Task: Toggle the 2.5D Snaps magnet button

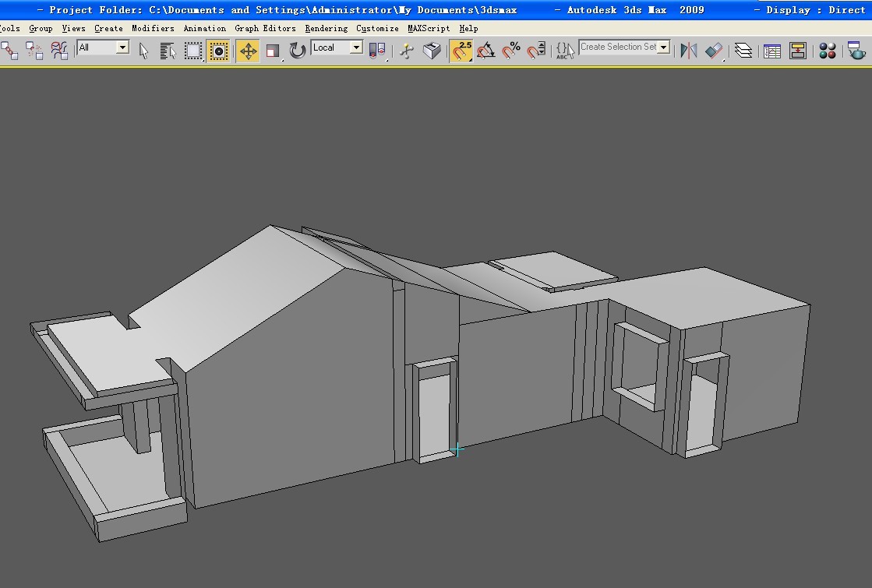Action: [x=461, y=51]
